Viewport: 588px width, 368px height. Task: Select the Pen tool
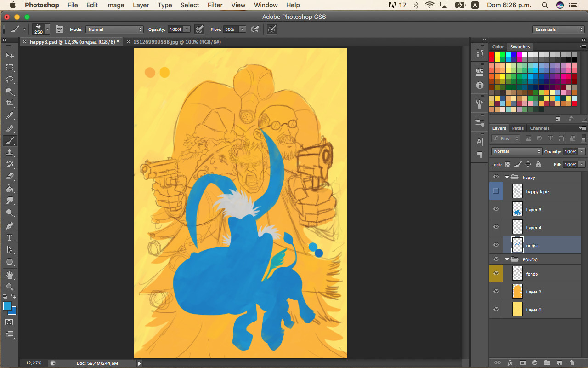[x=10, y=226]
